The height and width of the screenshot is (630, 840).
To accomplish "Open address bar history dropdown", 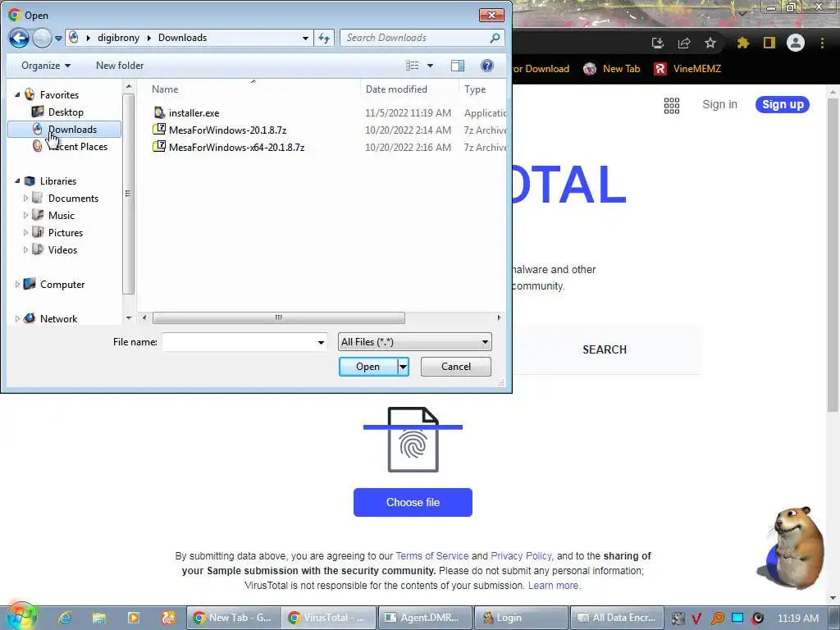I will coord(305,38).
